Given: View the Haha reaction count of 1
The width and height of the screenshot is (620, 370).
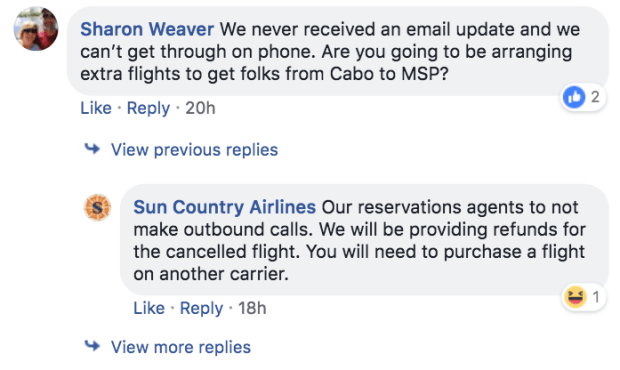Looking at the screenshot, I should point(596,296).
